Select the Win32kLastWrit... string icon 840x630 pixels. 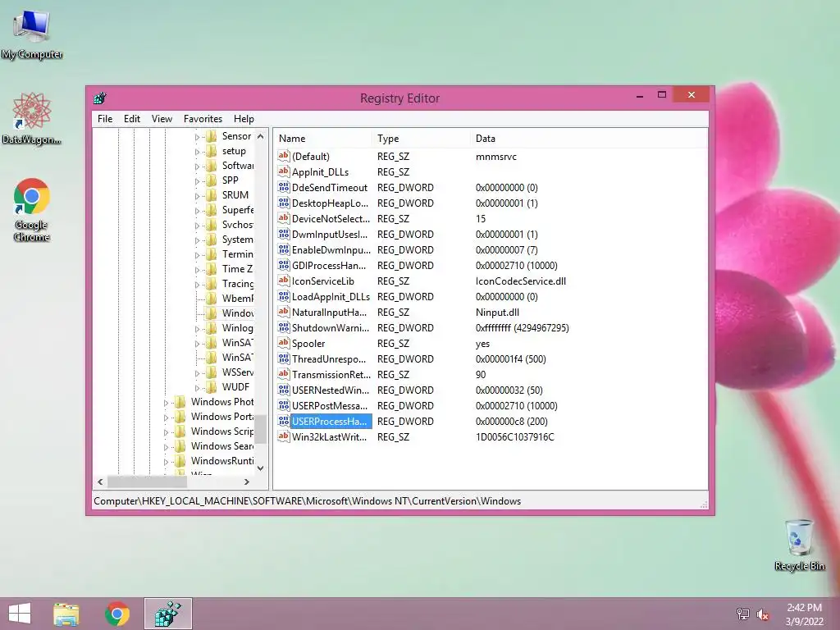click(283, 436)
